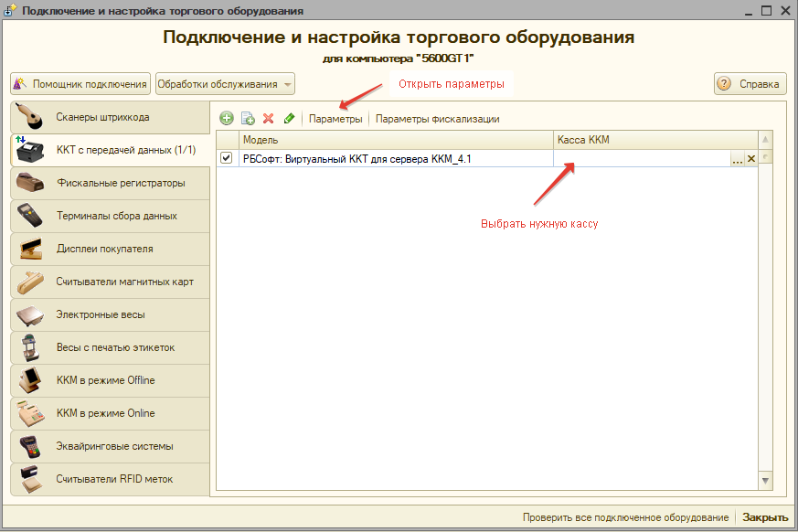Open the Дисплеи покупателя tab
Viewport: 798px width, 532px height.
tap(110, 249)
